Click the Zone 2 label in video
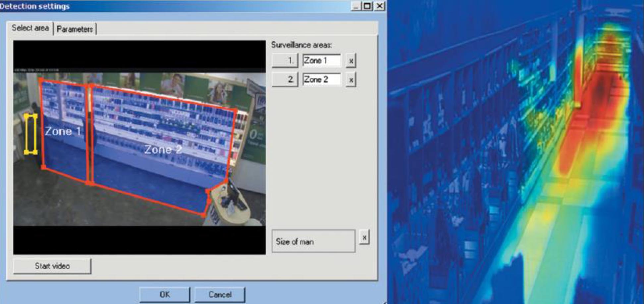Viewport: 644px width, 304px height. [x=163, y=150]
